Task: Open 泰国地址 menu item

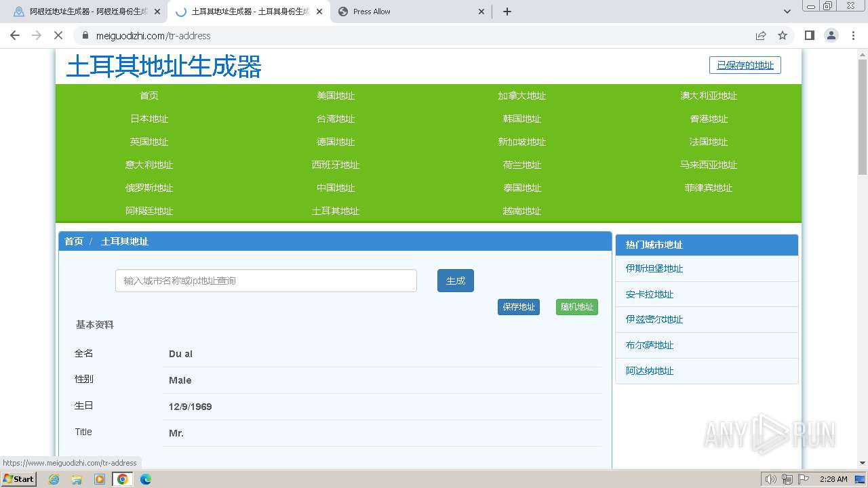Action: [x=522, y=188]
